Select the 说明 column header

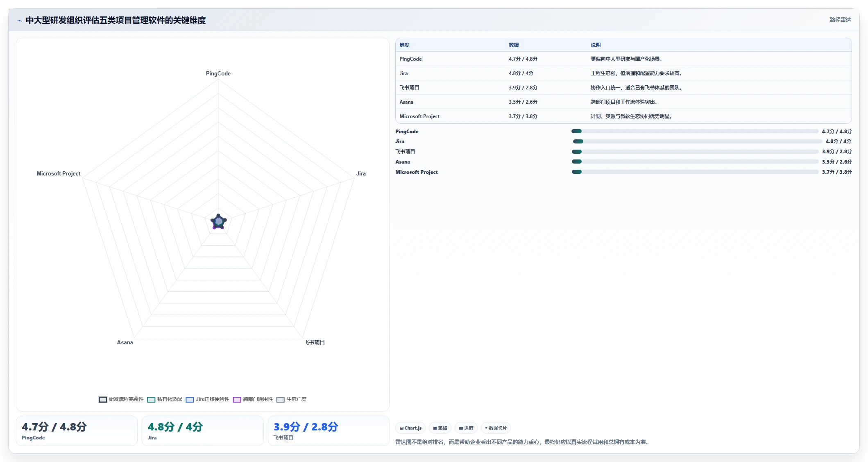pos(596,45)
